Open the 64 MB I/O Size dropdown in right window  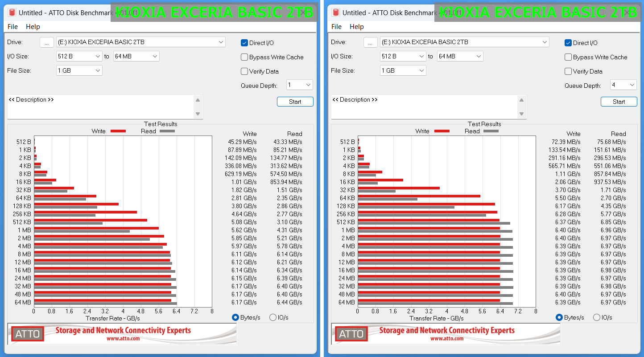pyautogui.click(x=460, y=57)
